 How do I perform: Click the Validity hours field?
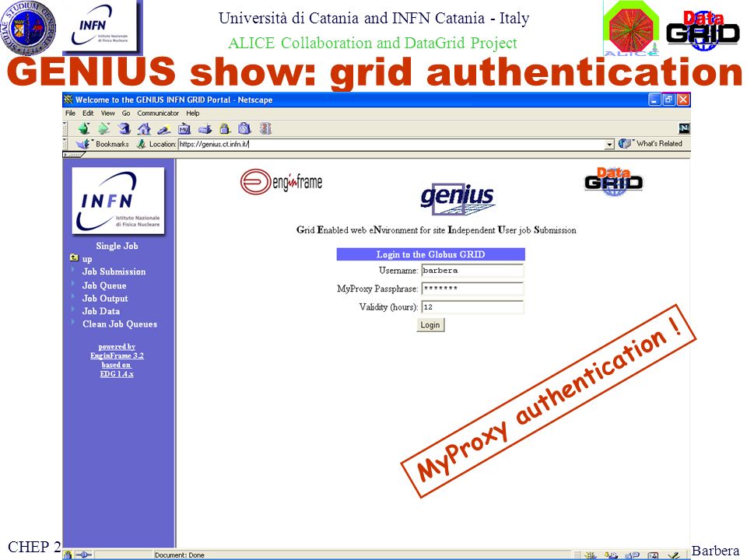pyautogui.click(x=472, y=307)
